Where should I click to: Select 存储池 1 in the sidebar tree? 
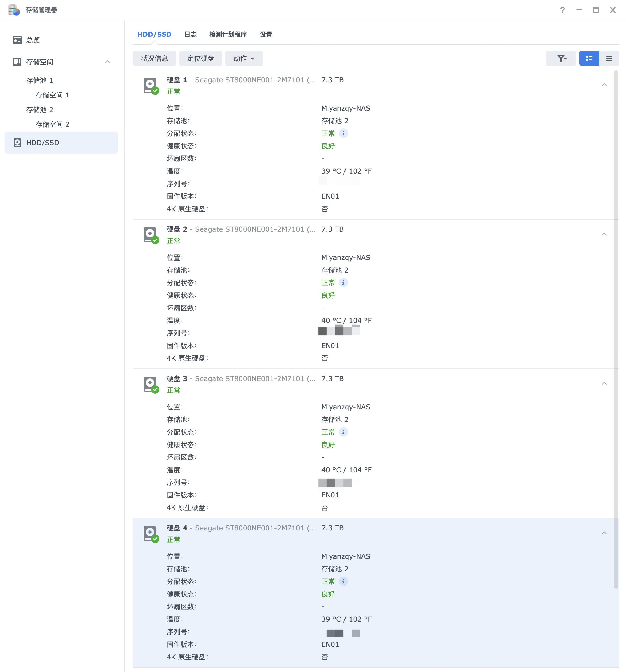(40, 80)
